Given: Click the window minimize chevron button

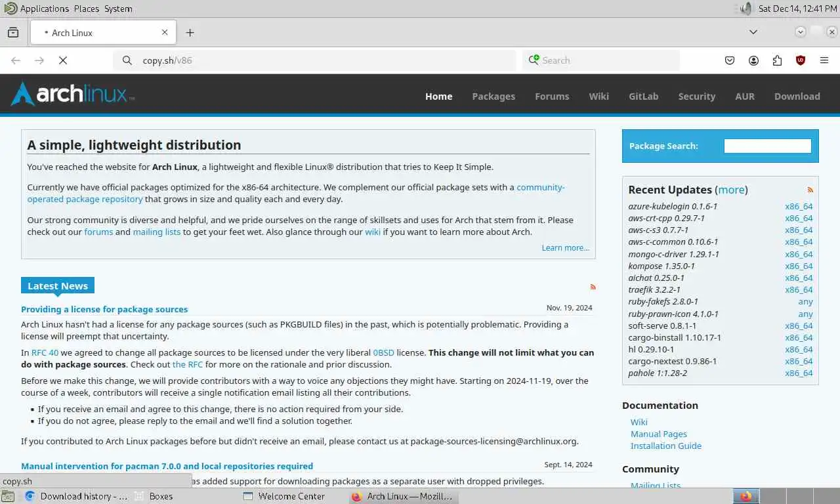Looking at the screenshot, I should (x=800, y=31).
